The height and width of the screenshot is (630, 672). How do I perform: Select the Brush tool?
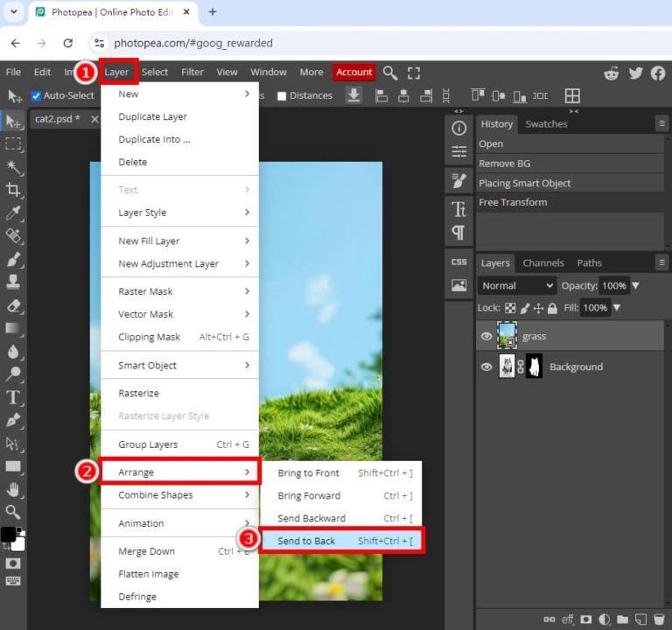coord(13,259)
